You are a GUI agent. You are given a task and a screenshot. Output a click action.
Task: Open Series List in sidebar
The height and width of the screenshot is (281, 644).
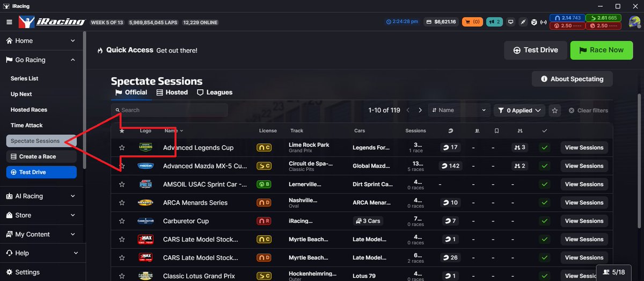coord(25,78)
